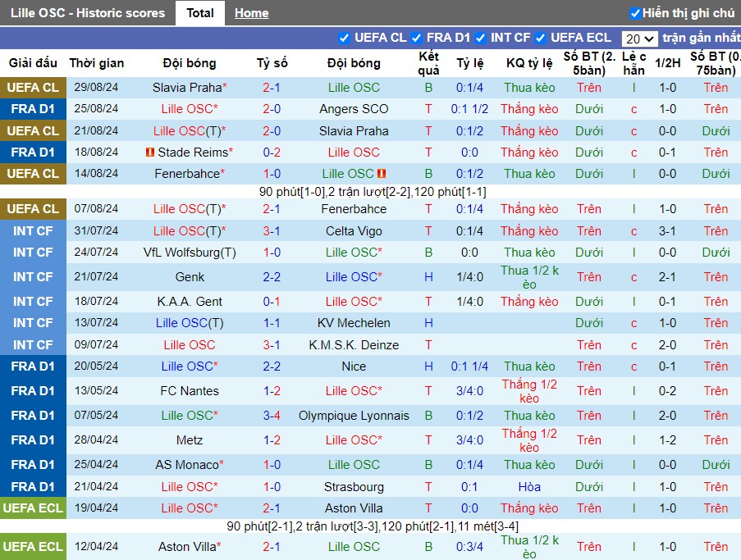Open Strasbourg team link
Screen dimensions: 741x560
click(x=354, y=487)
